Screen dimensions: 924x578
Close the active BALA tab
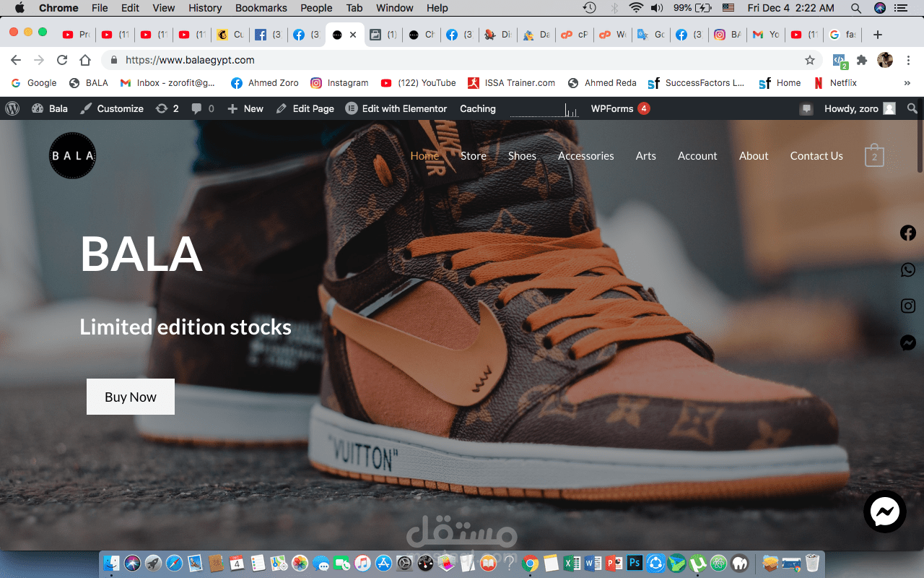point(352,35)
